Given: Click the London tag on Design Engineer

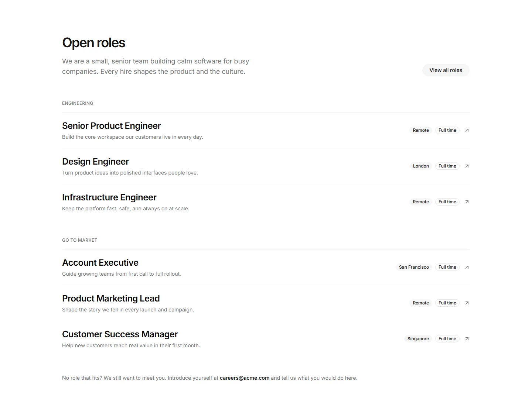Looking at the screenshot, I should (x=421, y=166).
